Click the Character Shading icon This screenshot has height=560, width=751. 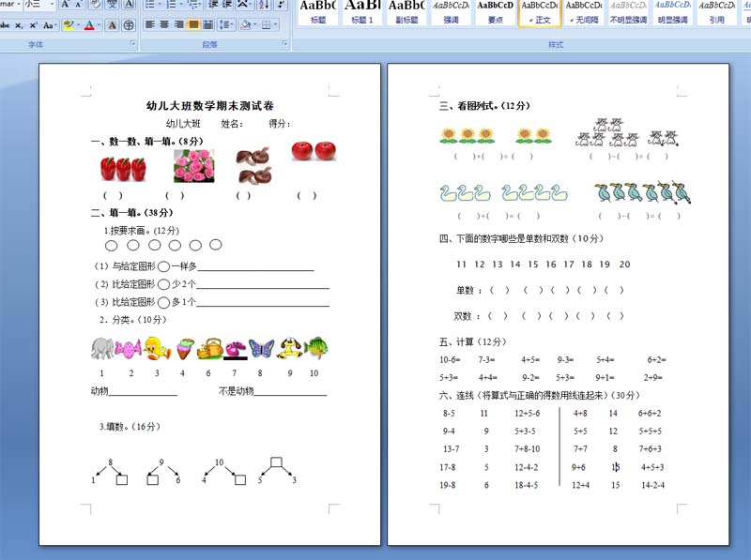pos(112,25)
